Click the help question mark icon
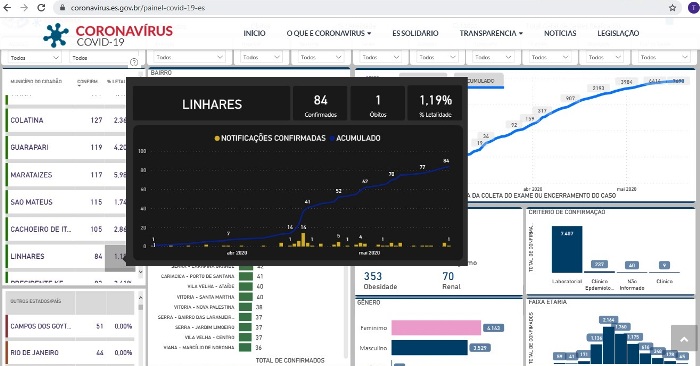 tap(134, 62)
